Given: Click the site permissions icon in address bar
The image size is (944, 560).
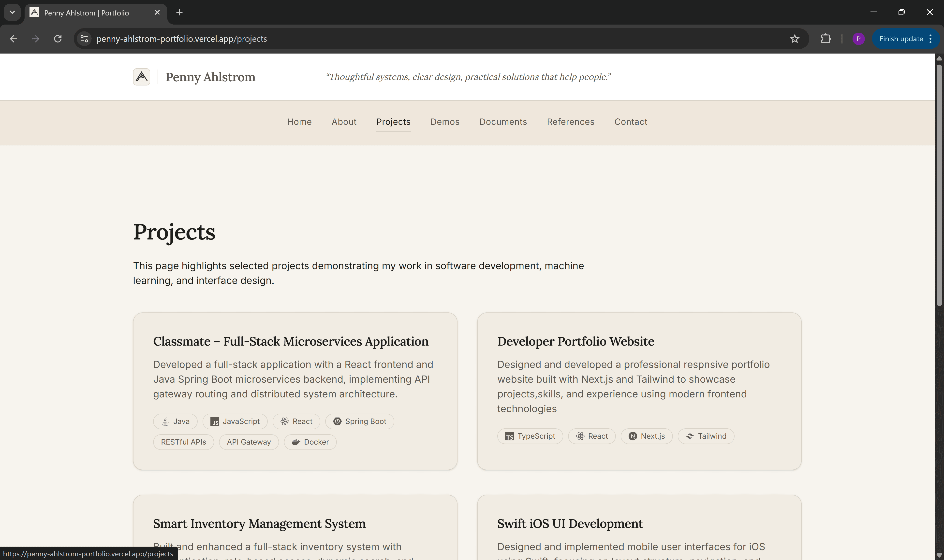Looking at the screenshot, I should pyautogui.click(x=84, y=39).
